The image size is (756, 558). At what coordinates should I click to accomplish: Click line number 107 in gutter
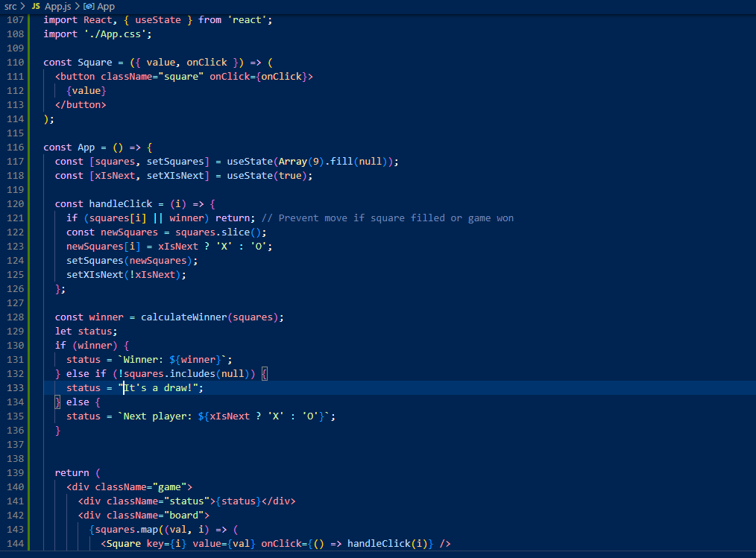[x=16, y=20]
